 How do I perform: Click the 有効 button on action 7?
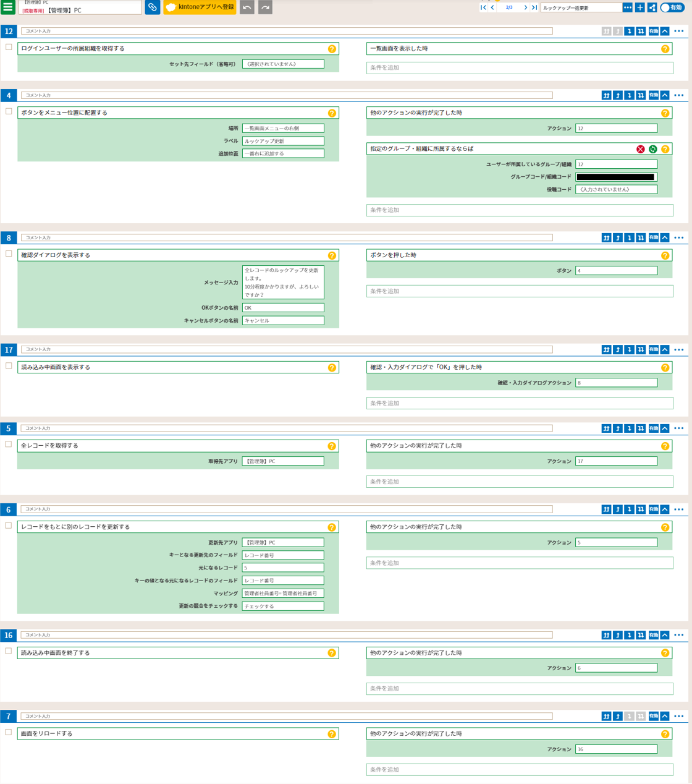pos(653,716)
